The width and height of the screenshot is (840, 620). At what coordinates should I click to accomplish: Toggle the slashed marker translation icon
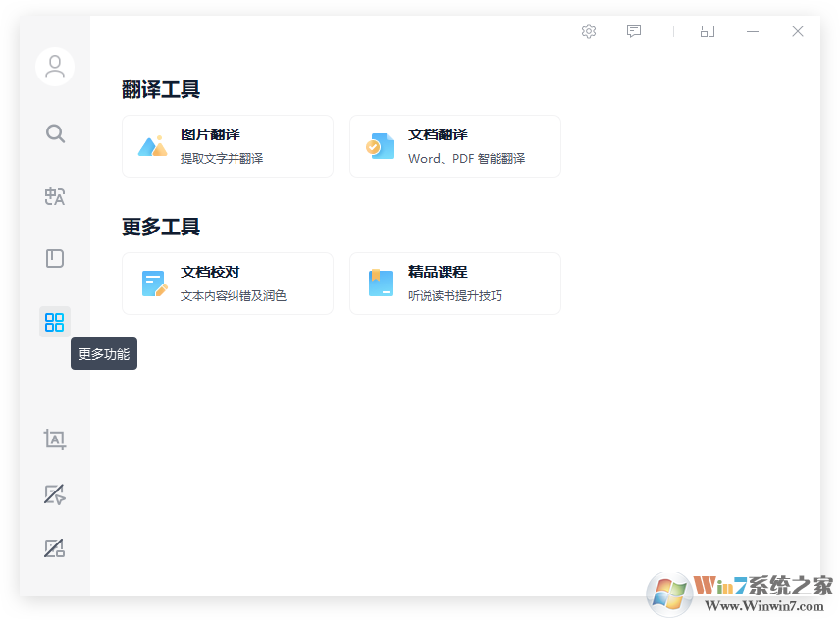point(54,547)
